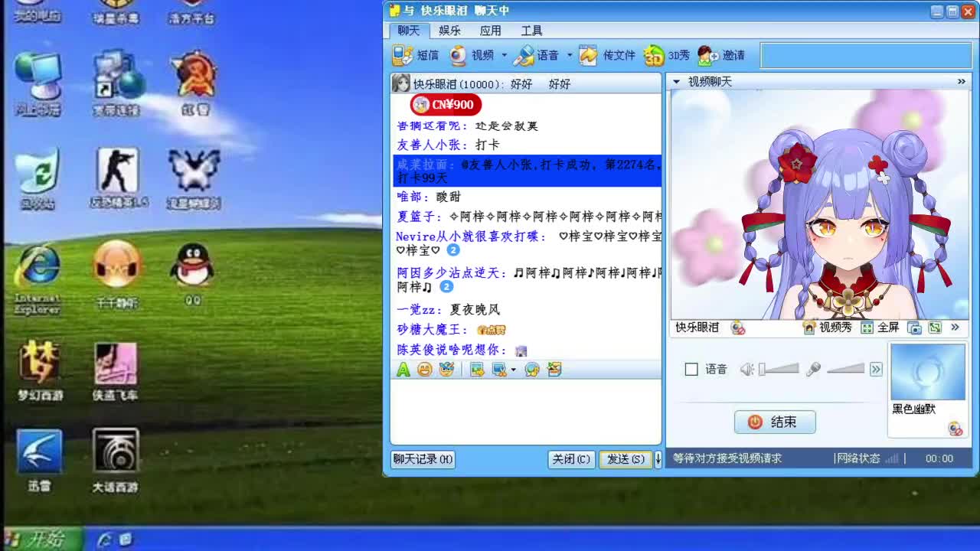
Task: Open the 3D秀 feature
Action: (x=666, y=55)
